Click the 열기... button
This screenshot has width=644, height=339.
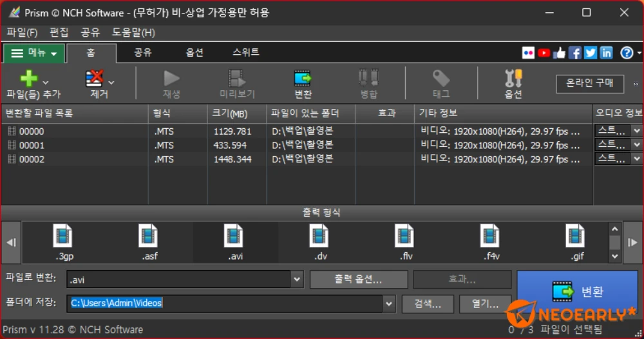(x=485, y=304)
